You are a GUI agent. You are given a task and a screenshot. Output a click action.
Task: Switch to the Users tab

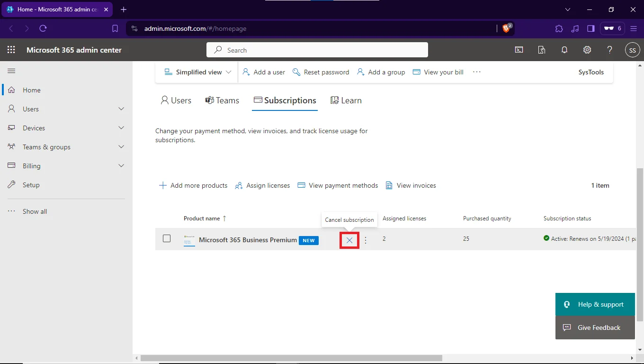click(176, 100)
